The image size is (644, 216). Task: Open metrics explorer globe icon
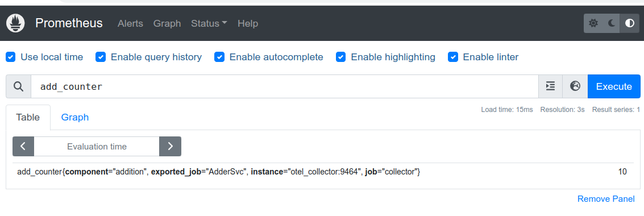click(x=575, y=86)
